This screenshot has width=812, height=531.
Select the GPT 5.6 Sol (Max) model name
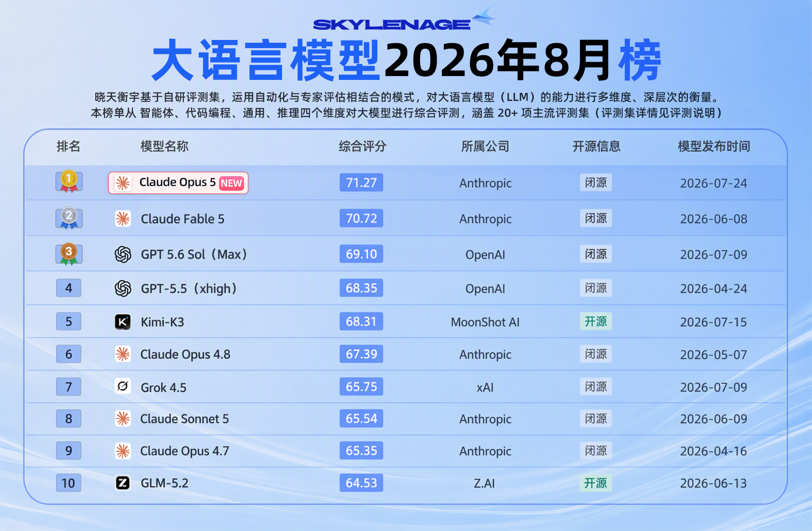[194, 254]
